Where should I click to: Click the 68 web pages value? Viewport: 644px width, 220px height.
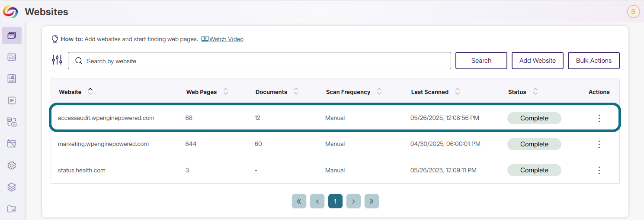pyautogui.click(x=189, y=118)
